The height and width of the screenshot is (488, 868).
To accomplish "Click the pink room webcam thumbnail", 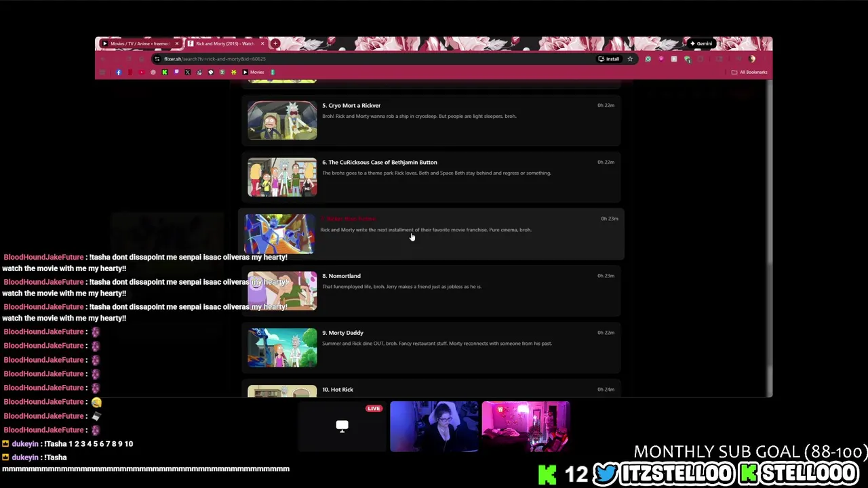I will coord(526,426).
